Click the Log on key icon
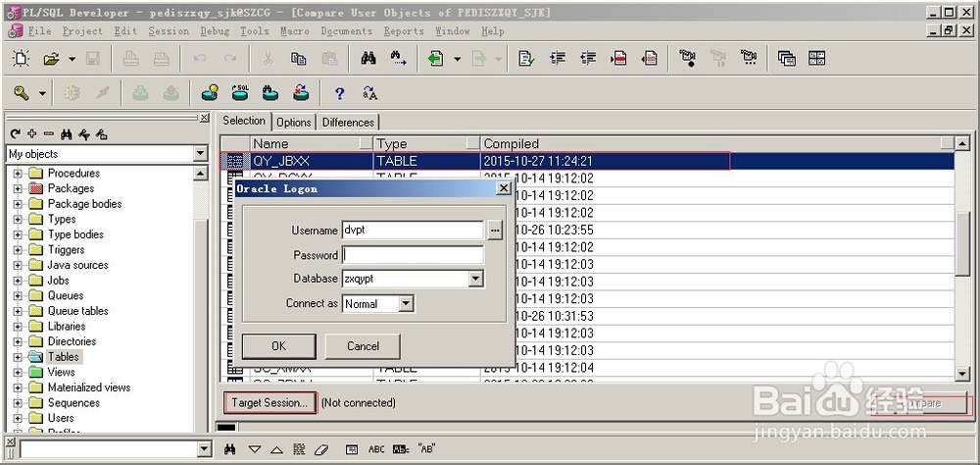 22,93
